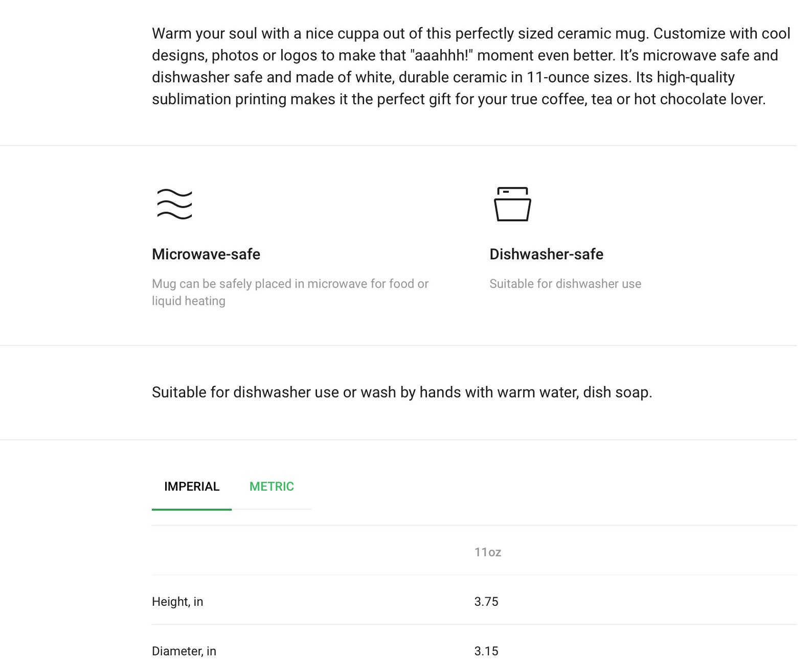Screen dimensions: 812x661
Task: Click the 3.75 height value
Action: point(486,602)
